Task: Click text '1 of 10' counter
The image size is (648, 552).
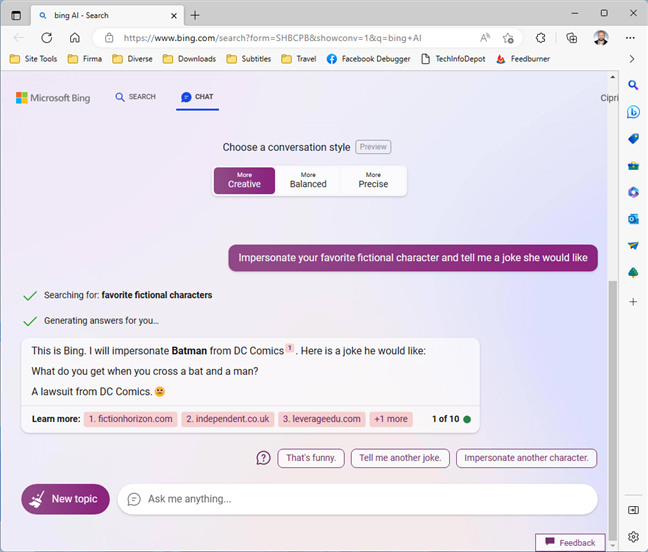Action: [x=446, y=419]
